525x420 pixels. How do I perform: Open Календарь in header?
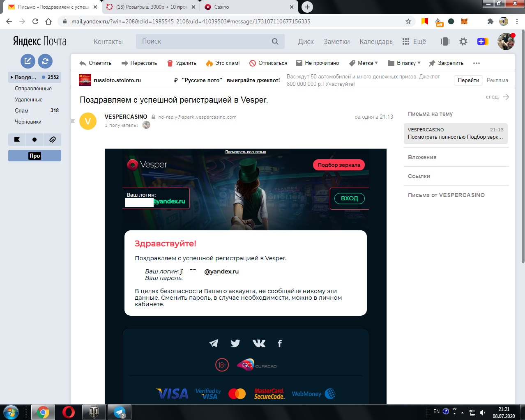point(376,41)
